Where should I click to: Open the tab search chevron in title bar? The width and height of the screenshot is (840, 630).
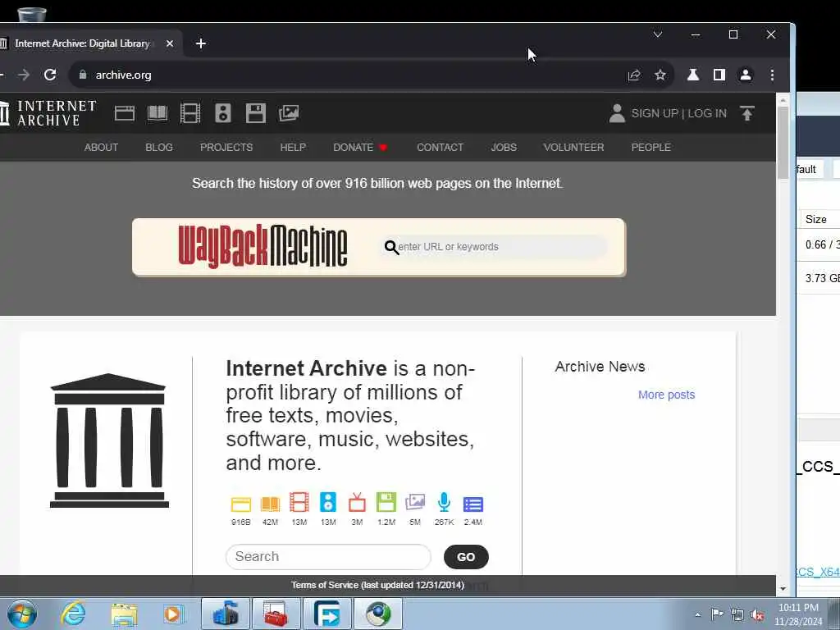tap(658, 34)
